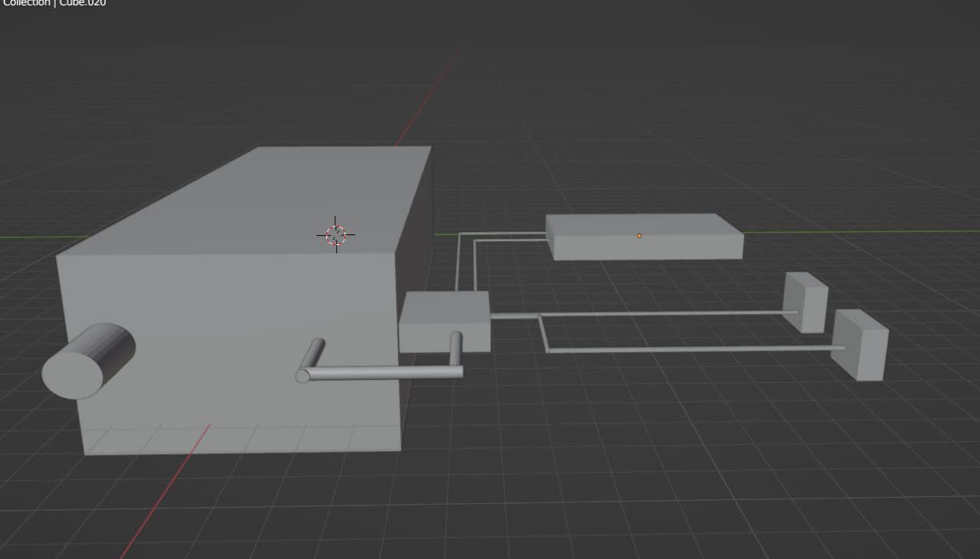Click the orange origin dot on the flat slab
980x559 pixels.
[x=639, y=236]
